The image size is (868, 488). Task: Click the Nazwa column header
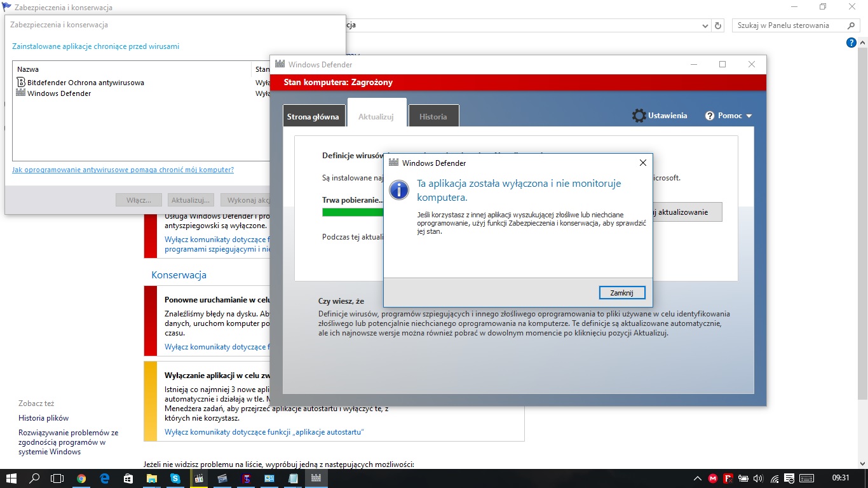pyautogui.click(x=132, y=69)
